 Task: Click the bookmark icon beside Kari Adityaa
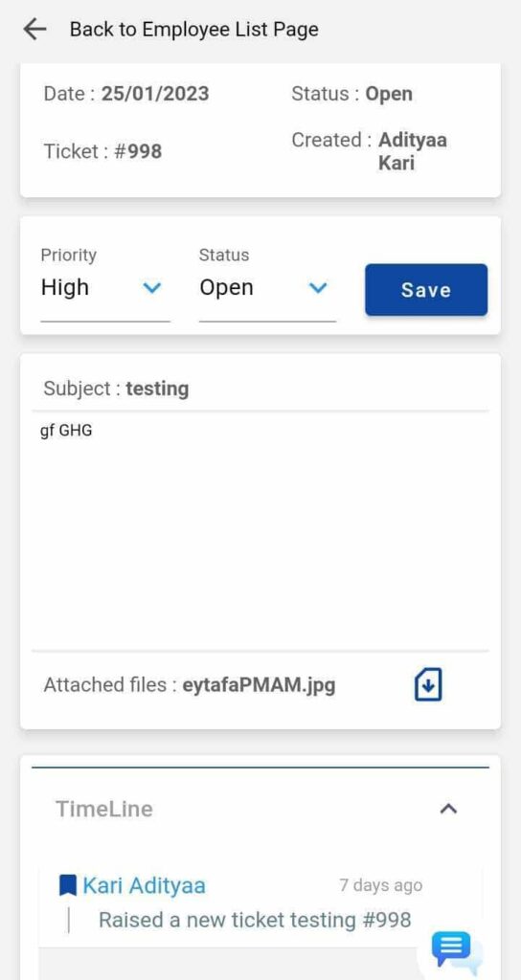click(x=68, y=885)
